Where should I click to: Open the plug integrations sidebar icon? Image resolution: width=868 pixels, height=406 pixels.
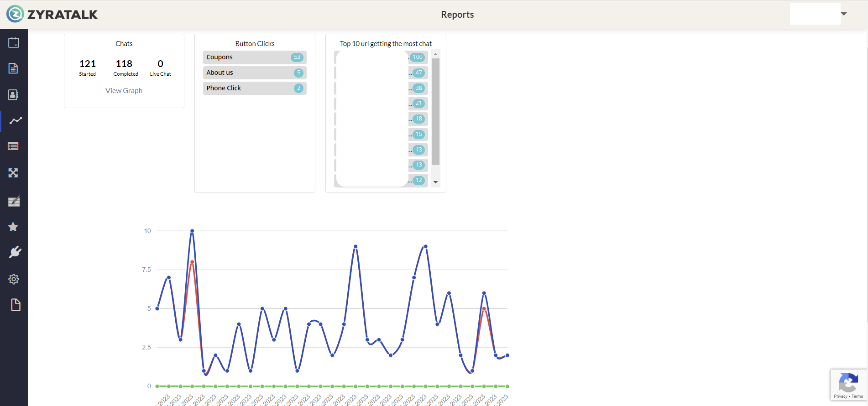15,252
